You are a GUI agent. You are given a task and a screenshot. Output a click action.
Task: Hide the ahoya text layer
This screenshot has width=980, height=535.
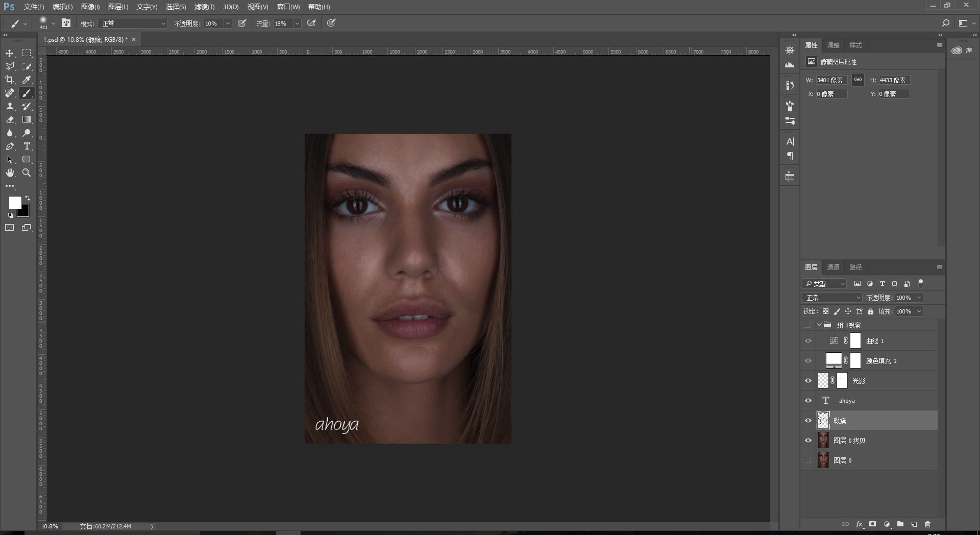pyautogui.click(x=808, y=400)
